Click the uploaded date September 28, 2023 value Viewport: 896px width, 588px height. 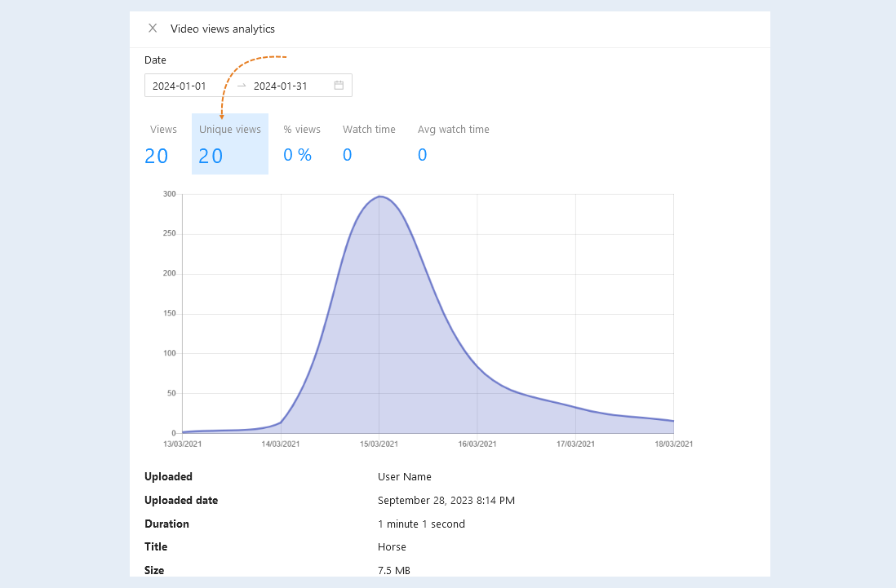tap(446, 501)
